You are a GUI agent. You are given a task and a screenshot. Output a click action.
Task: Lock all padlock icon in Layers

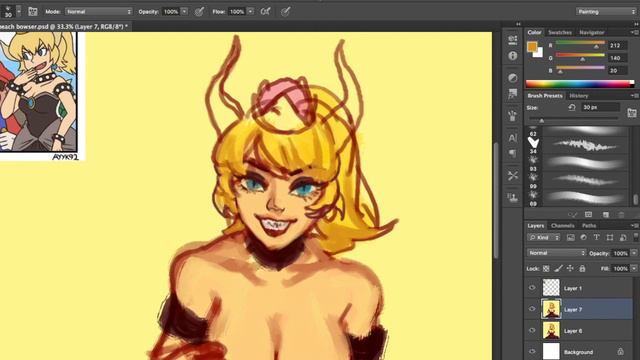(x=582, y=269)
